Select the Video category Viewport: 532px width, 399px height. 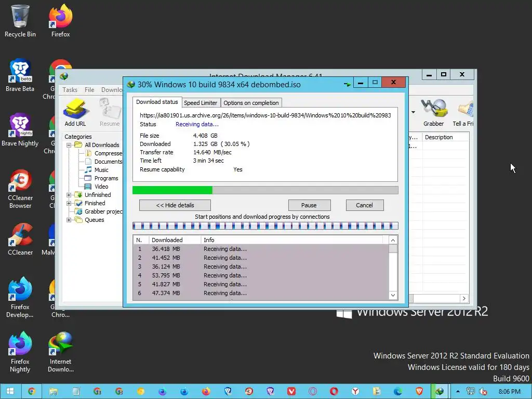pyautogui.click(x=97, y=187)
